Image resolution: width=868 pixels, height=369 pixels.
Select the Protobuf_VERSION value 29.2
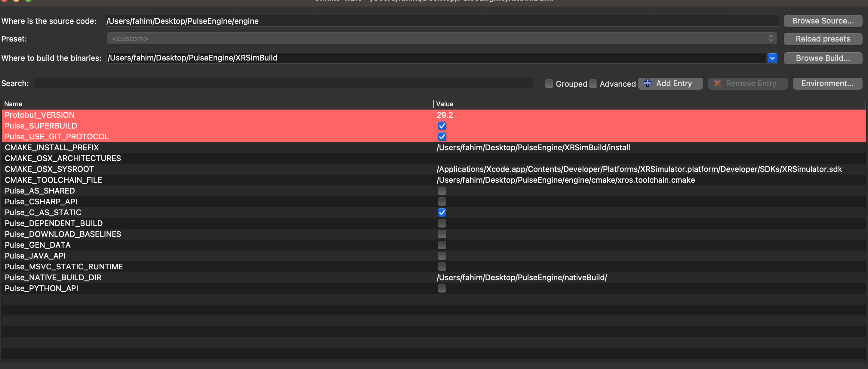click(x=445, y=115)
